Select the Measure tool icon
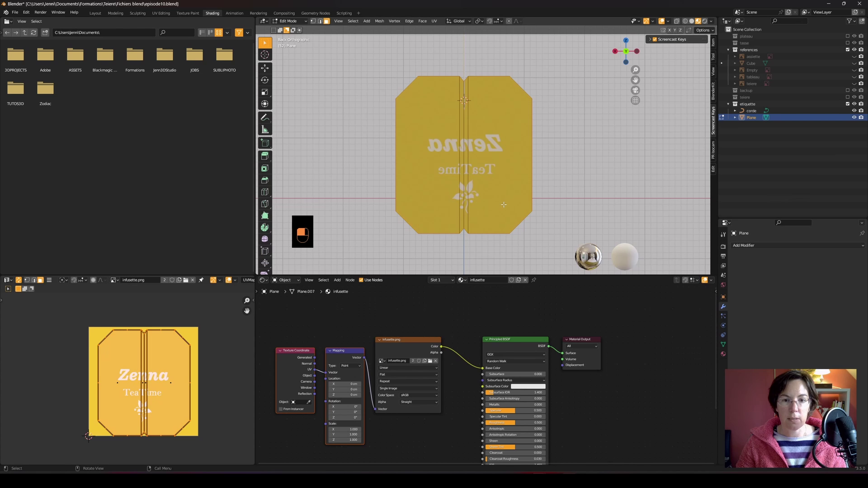This screenshot has width=868, height=488. [265, 130]
